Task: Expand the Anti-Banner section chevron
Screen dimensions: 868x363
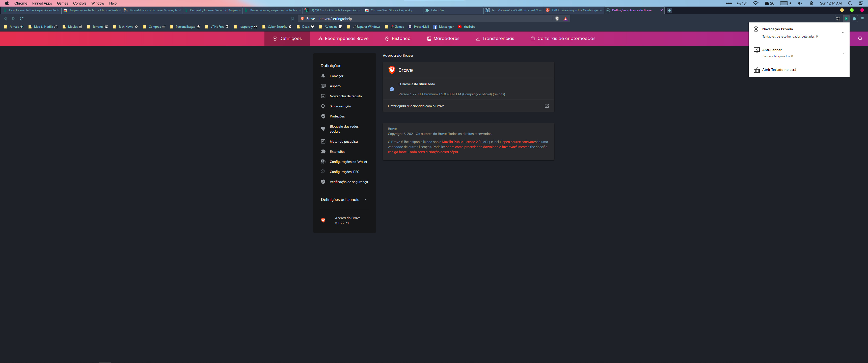Action: (843, 53)
